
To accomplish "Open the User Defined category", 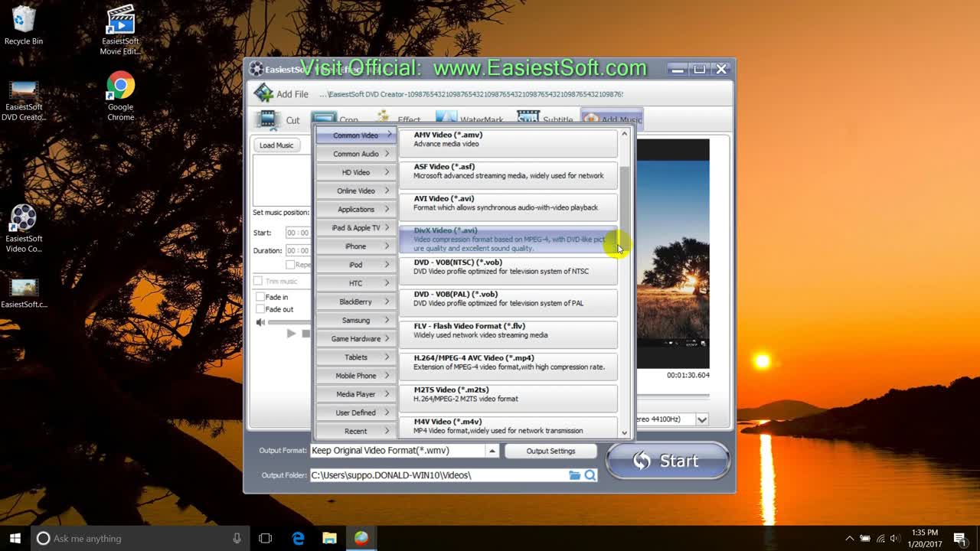I will click(x=356, y=412).
